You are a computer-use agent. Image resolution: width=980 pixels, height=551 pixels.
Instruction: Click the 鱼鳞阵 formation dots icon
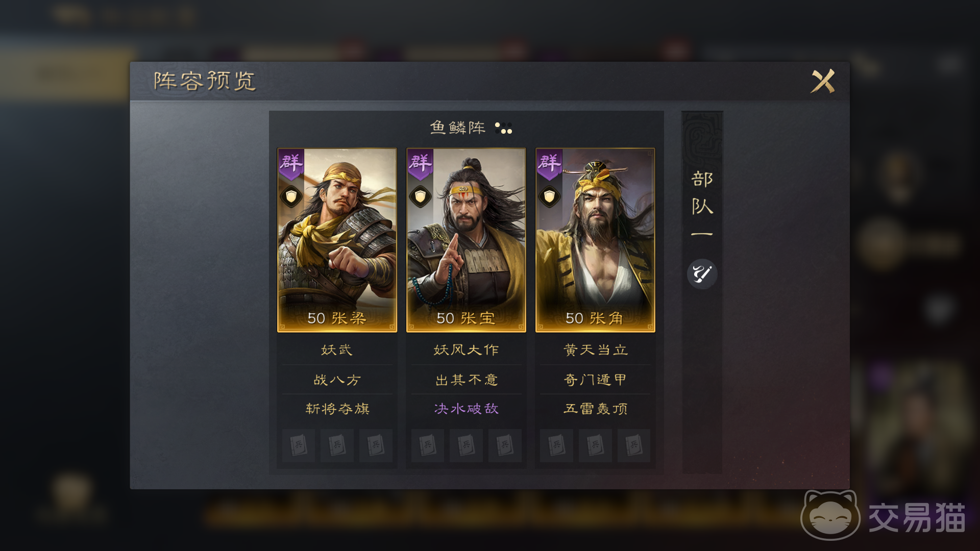(x=503, y=128)
